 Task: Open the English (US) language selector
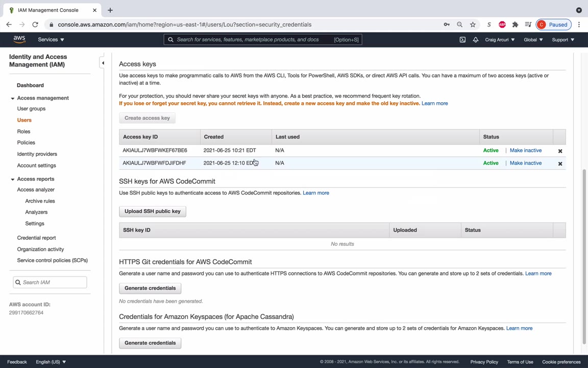[51, 362]
